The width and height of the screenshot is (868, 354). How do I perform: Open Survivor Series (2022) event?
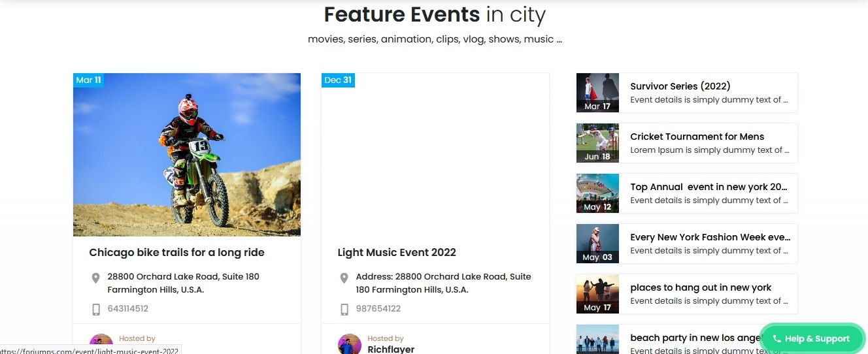(680, 86)
